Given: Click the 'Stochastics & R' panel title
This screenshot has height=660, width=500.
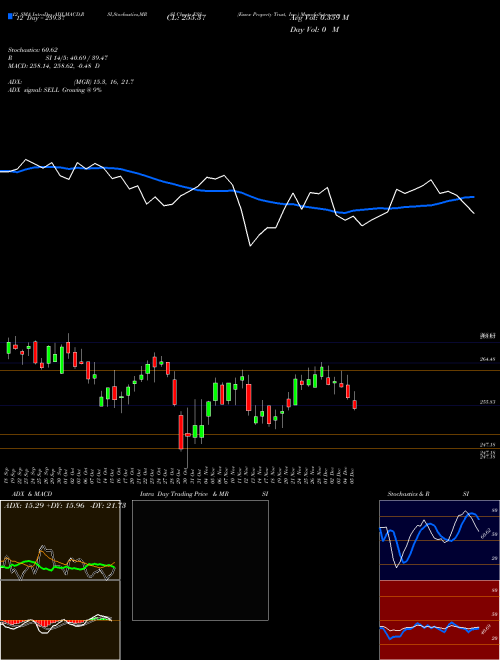Looking at the screenshot, I should tap(409, 494).
